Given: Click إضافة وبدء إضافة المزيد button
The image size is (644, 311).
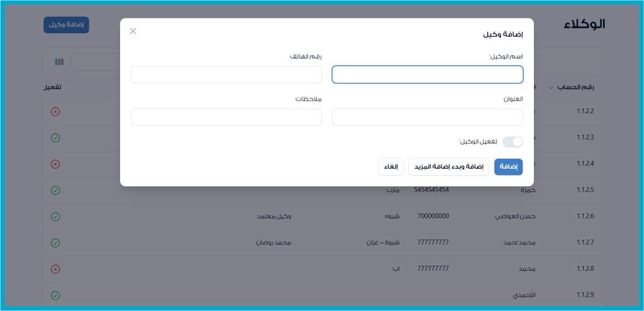Looking at the screenshot, I should pyautogui.click(x=448, y=167).
